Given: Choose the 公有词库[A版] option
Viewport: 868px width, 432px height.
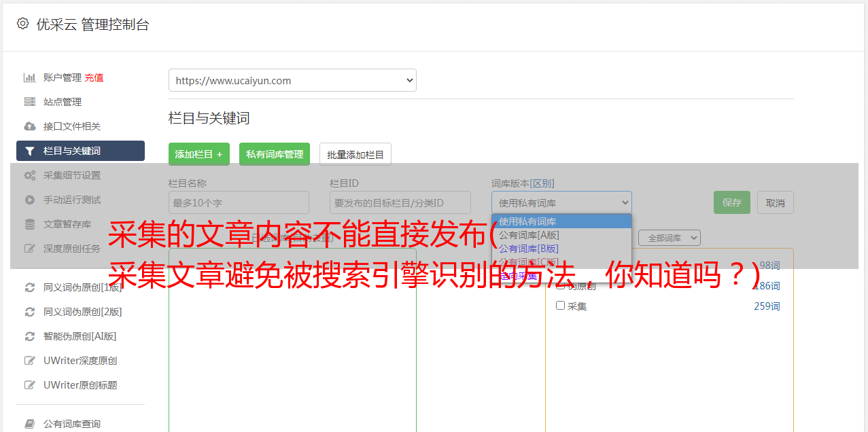Looking at the screenshot, I should pos(561,235).
